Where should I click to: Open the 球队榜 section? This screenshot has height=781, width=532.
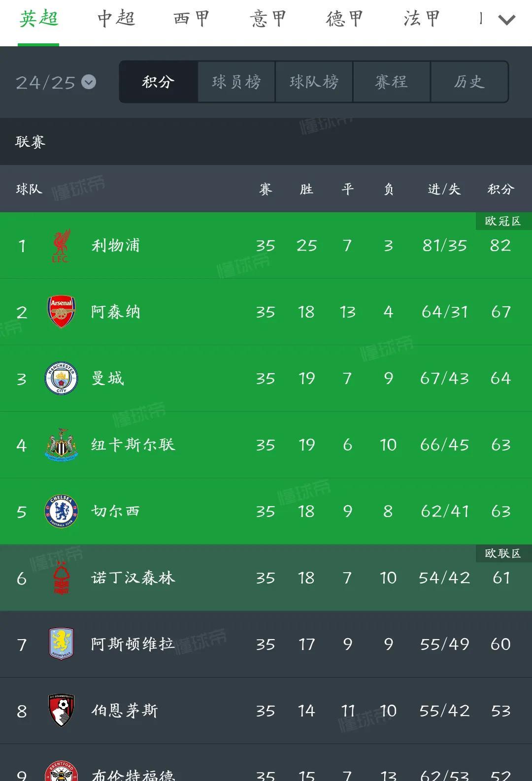314,82
